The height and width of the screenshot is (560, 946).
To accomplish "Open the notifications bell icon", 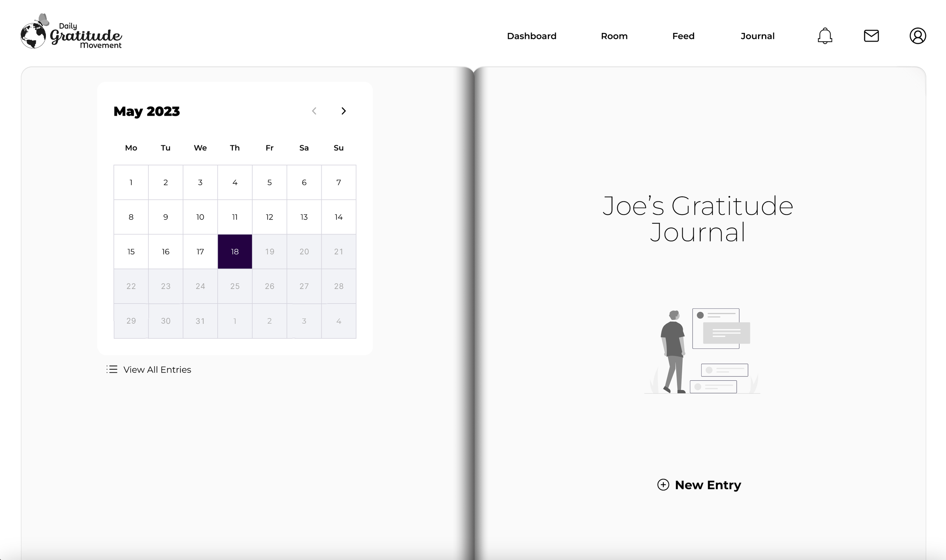I will coord(825,36).
